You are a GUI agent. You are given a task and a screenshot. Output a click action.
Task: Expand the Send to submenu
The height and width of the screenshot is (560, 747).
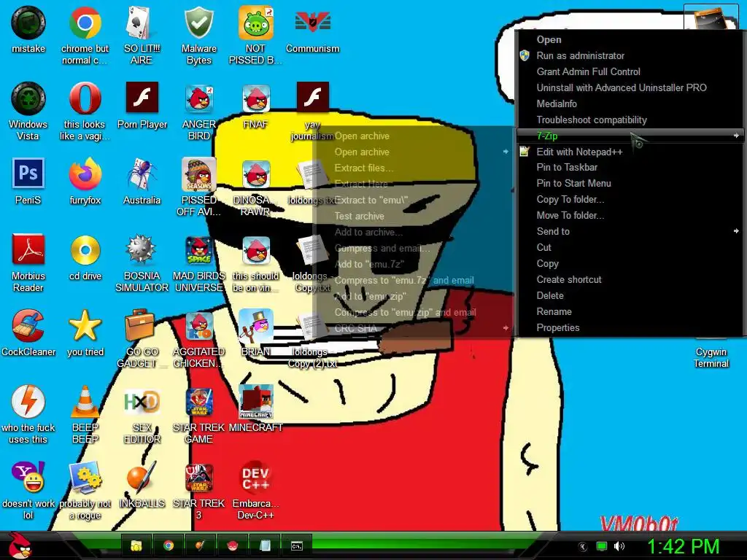(x=630, y=231)
